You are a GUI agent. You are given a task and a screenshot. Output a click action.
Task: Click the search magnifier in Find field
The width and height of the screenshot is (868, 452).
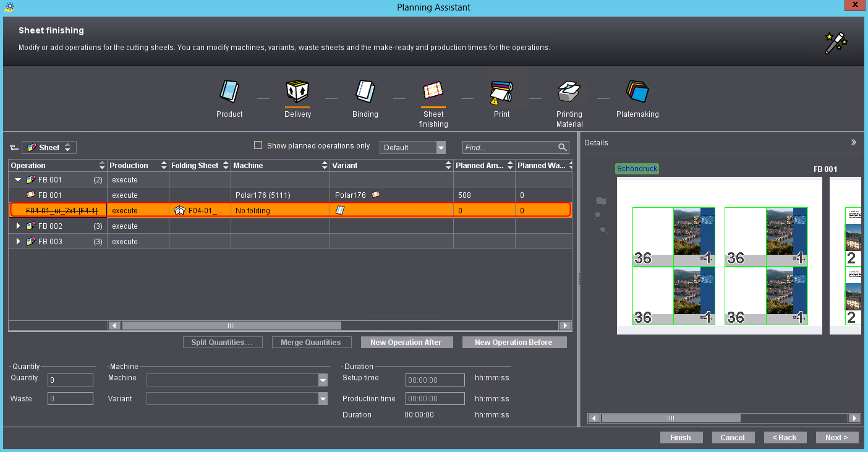562,147
